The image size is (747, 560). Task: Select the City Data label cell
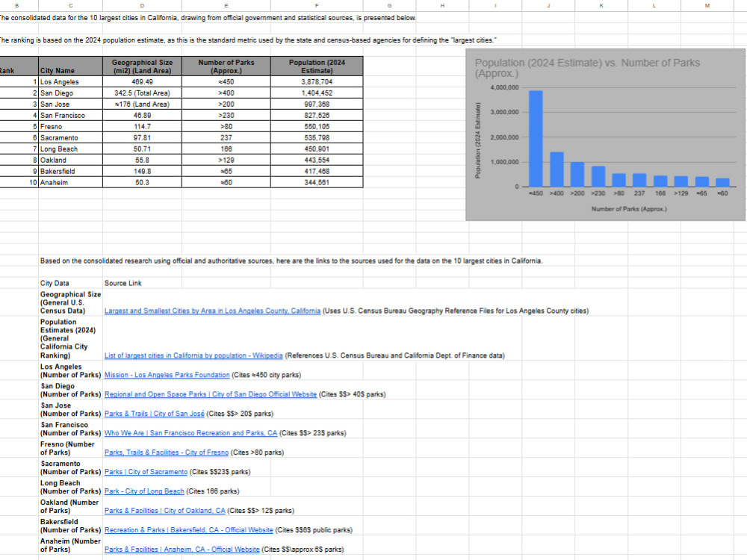click(x=70, y=283)
